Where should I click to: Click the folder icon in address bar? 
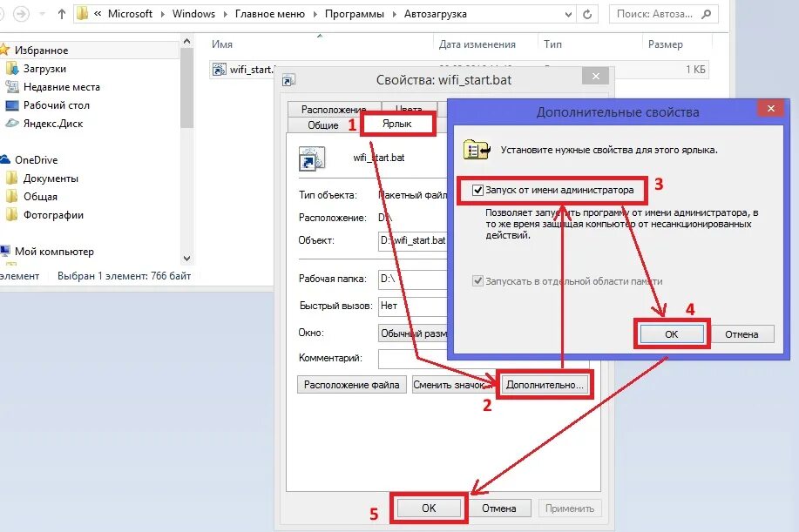tap(82, 14)
